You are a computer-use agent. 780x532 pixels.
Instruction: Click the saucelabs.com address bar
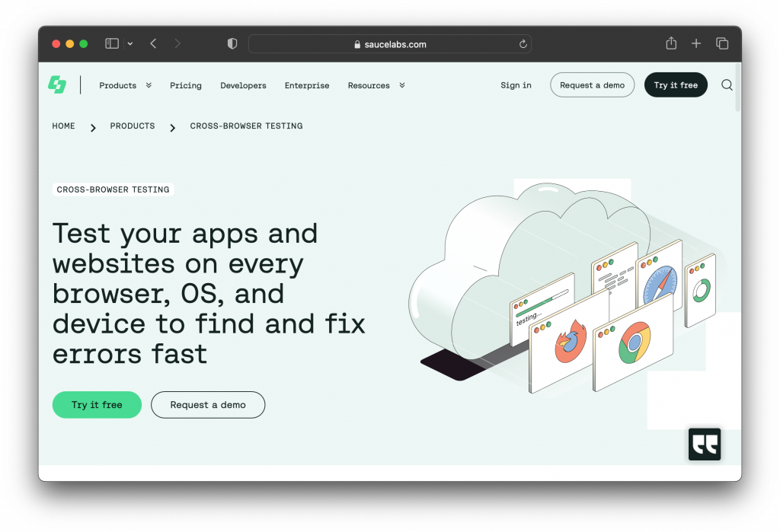389,43
